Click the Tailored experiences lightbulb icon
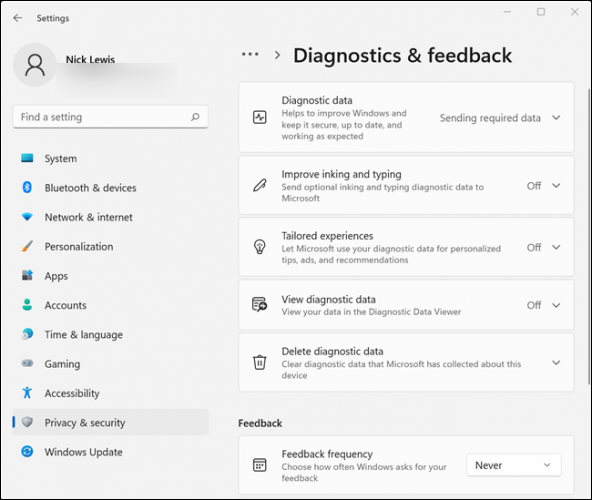The image size is (592, 500). tap(259, 247)
